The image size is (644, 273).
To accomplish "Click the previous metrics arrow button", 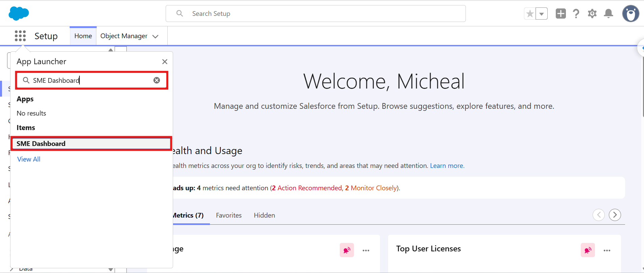I will [599, 215].
